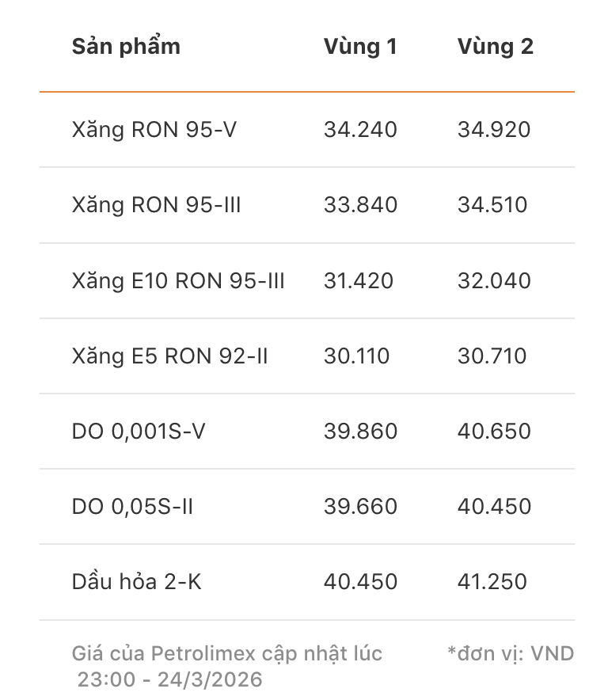Screen dimensions: 608x700
Task: Select the Vùng 1 column header
Action: click(360, 47)
